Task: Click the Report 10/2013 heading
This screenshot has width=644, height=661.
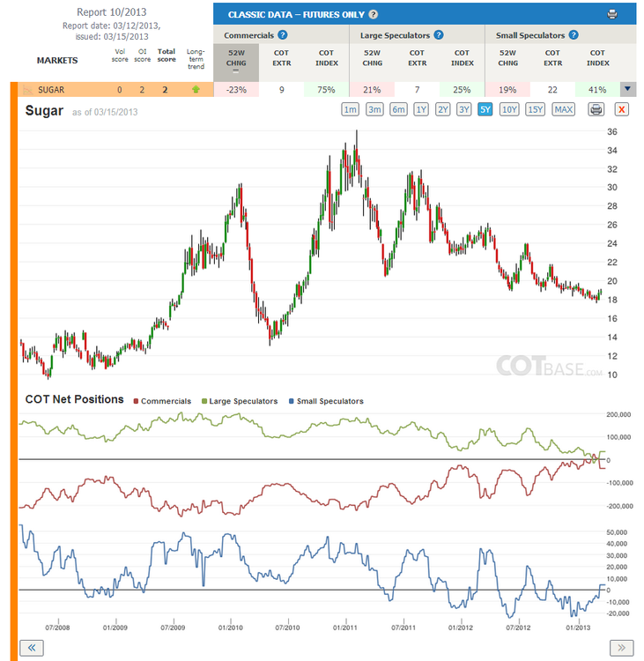Action: (112, 12)
